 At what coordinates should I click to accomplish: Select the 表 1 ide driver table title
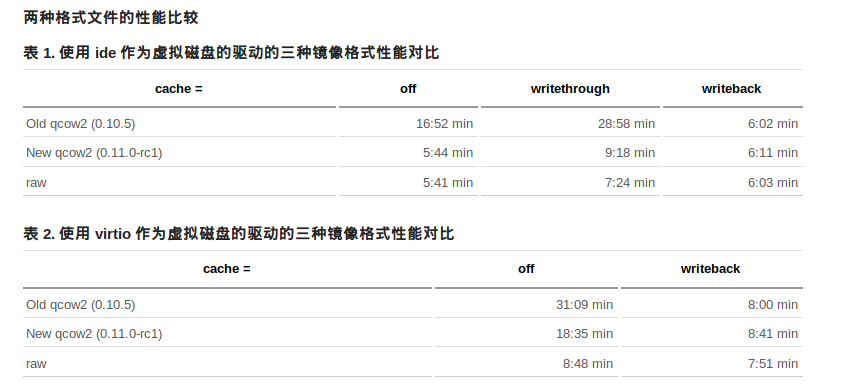(231, 53)
